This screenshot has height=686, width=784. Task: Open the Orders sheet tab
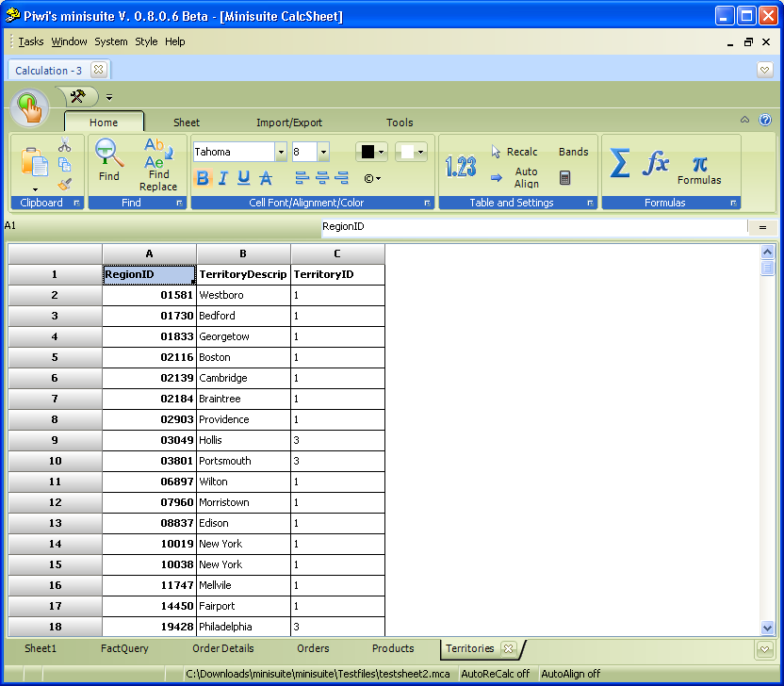[313, 648]
